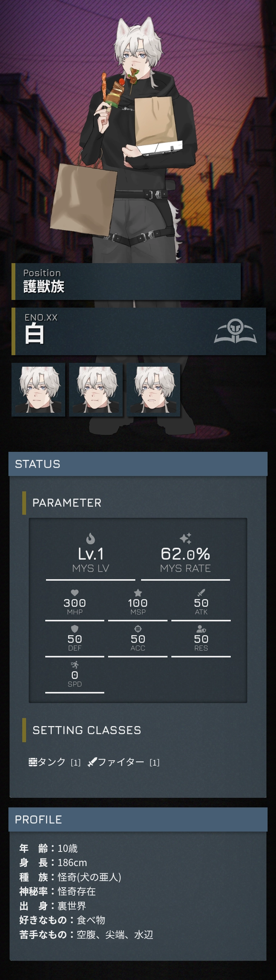This screenshot has width=276, height=980.
Task: Click the PROFILE section header
Action: point(138,819)
